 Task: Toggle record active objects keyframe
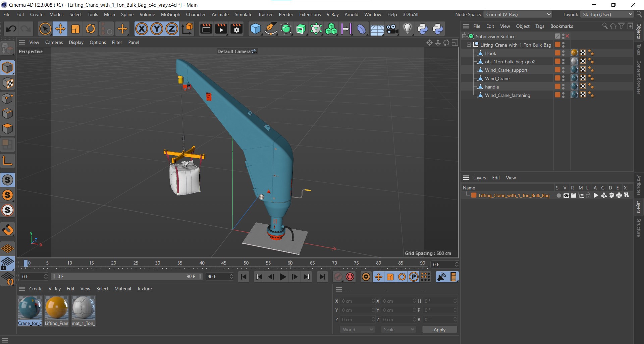[x=338, y=277]
